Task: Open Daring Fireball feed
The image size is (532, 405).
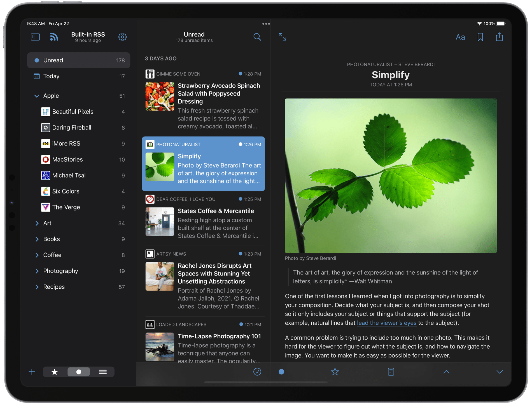Action: click(79, 128)
